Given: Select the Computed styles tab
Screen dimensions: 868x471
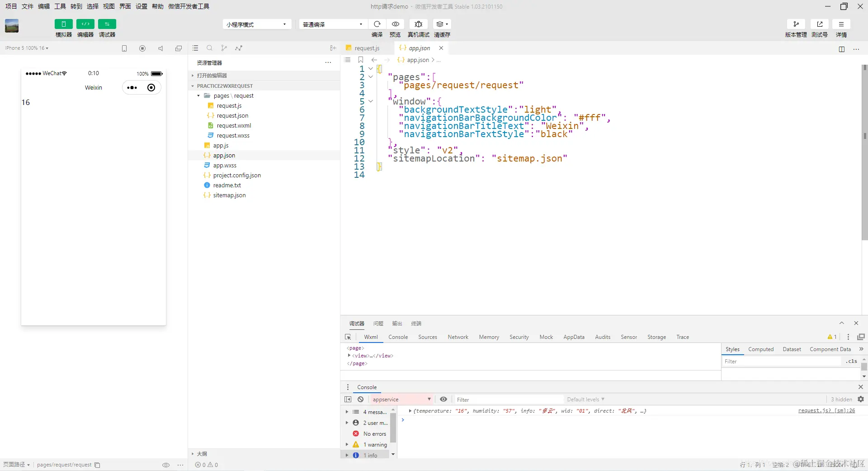Looking at the screenshot, I should [x=761, y=349].
